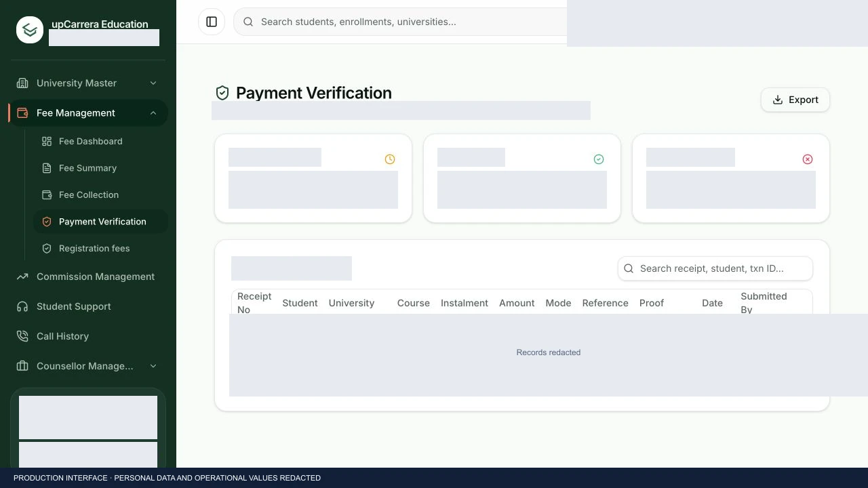Click the Submitted By column header
The width and height of the screenshot is (868, 488).
point(764,303)
